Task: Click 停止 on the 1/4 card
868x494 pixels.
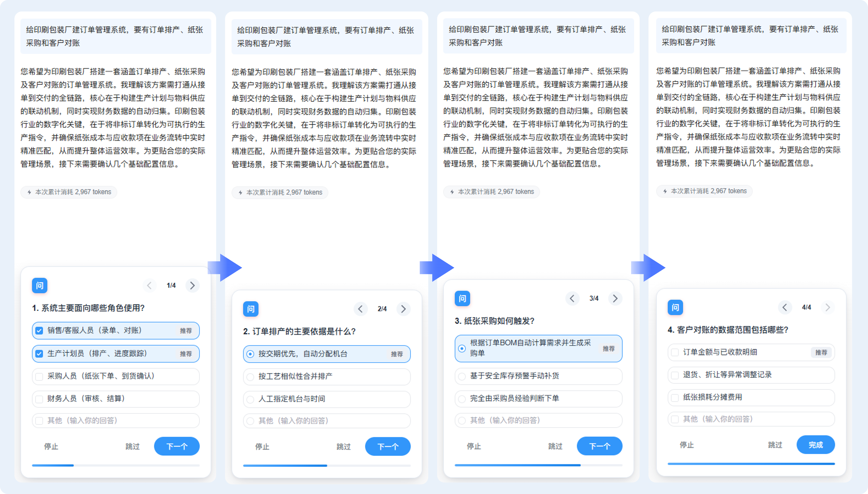Action: (51, 446)
